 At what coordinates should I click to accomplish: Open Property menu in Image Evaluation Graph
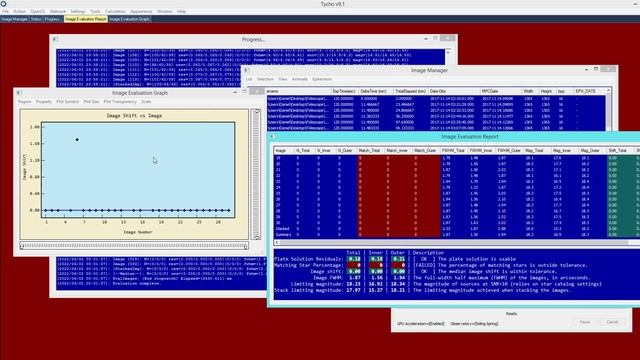pos(44,102)
